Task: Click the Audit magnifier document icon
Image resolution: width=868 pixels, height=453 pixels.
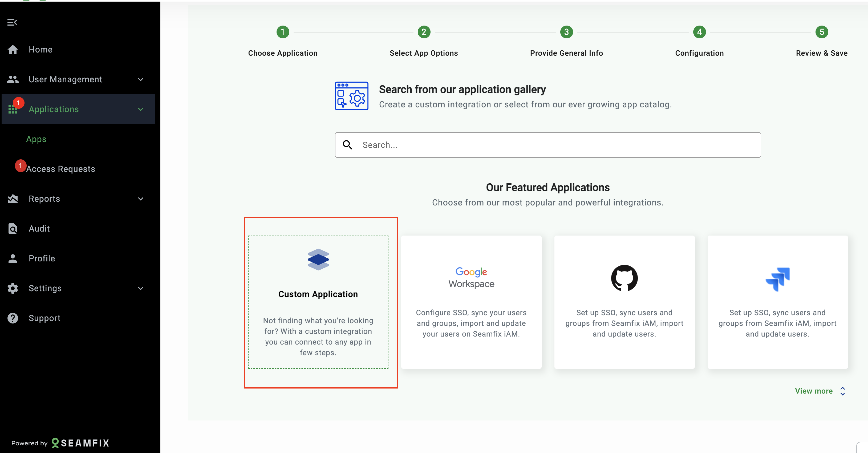Action: [13, 229]
